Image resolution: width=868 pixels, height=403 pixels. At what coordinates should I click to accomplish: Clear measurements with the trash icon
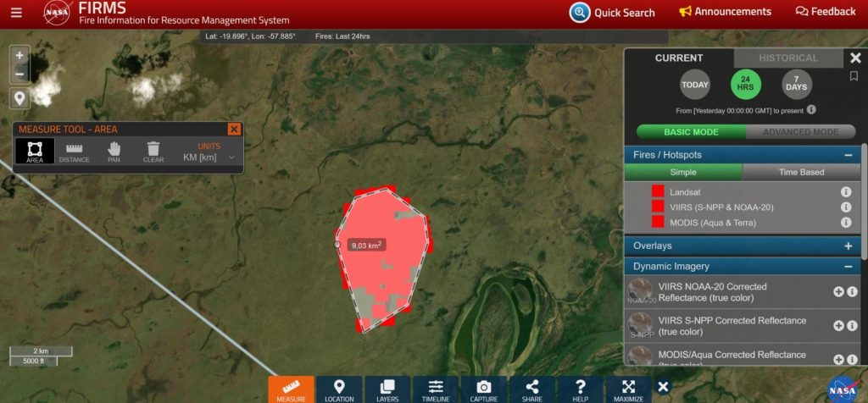[153, 152]
